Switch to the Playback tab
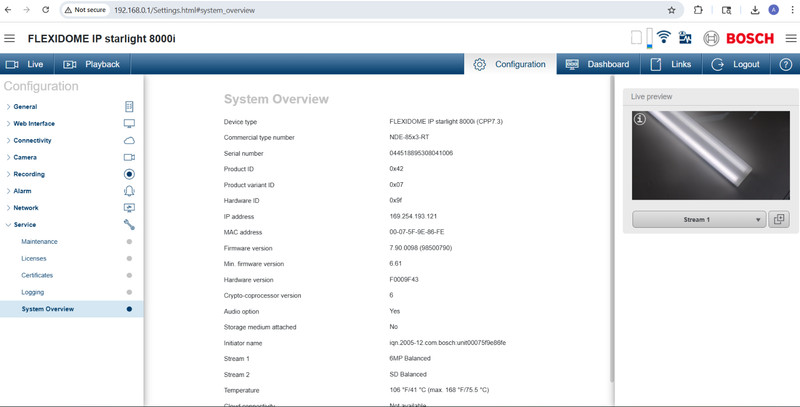Screen dimensions: 800x407 coord(92,64)
